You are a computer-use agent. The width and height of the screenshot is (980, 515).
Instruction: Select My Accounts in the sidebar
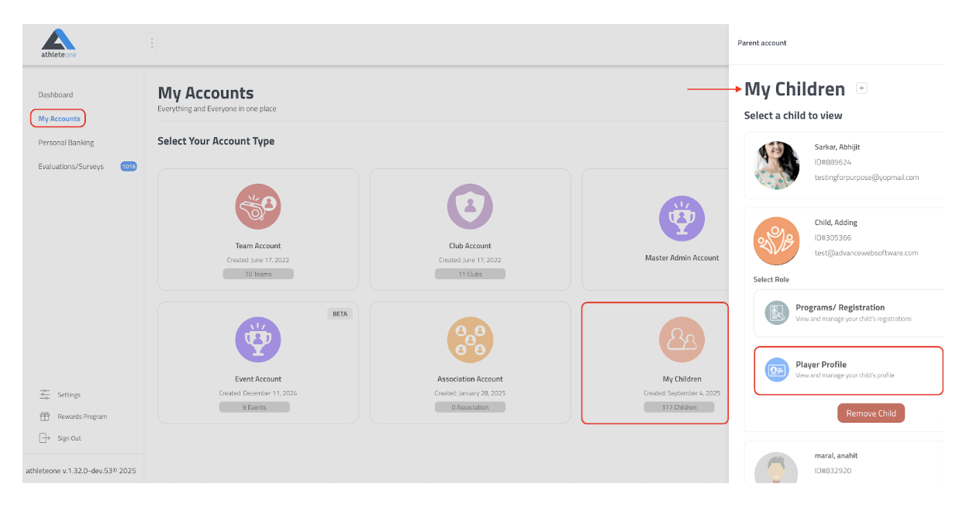point(59,119)
